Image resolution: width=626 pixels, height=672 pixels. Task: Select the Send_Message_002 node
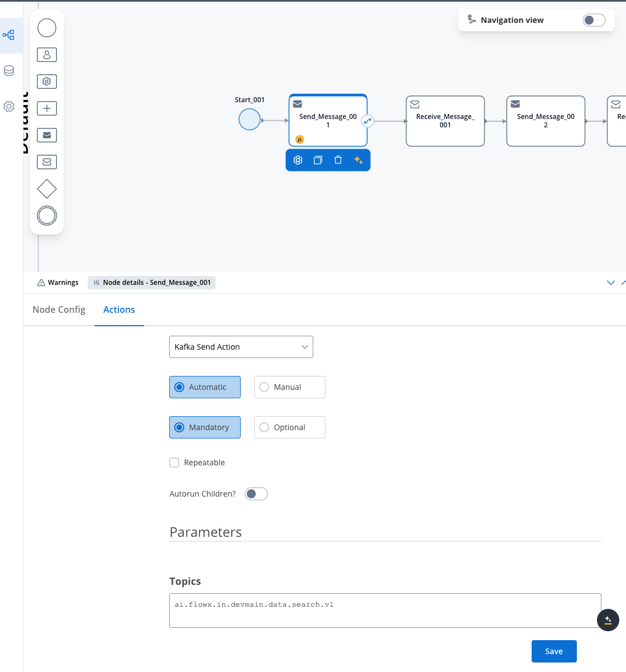(x=546, y=121)
